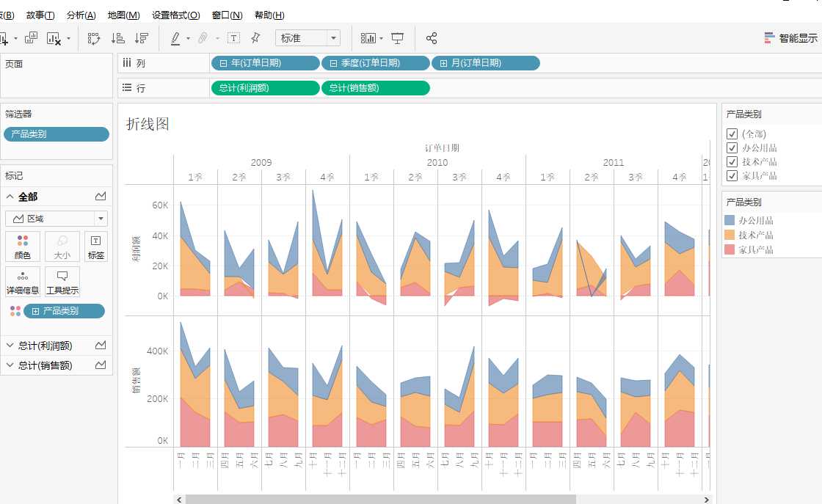822x504 pixels.
Task: Open the 地图(M) menu
Action: [124, 15]
